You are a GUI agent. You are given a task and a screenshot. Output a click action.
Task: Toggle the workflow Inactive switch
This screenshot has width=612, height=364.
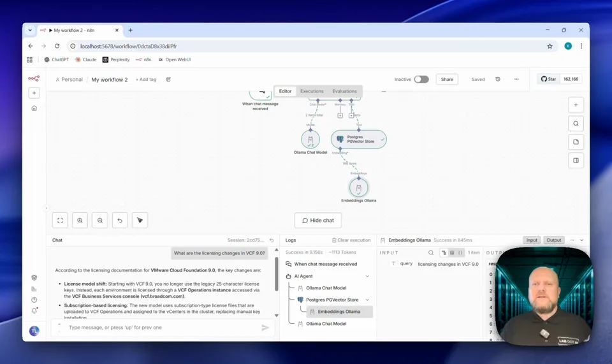pyautogui.click(x=421, y=80)
